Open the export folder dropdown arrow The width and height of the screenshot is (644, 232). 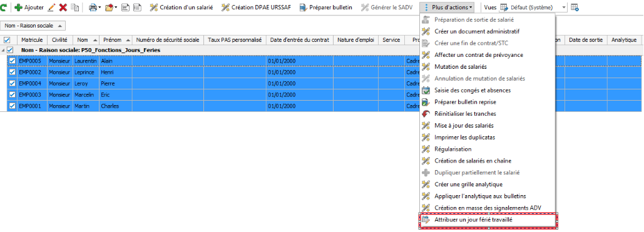[x=116, y=8]
